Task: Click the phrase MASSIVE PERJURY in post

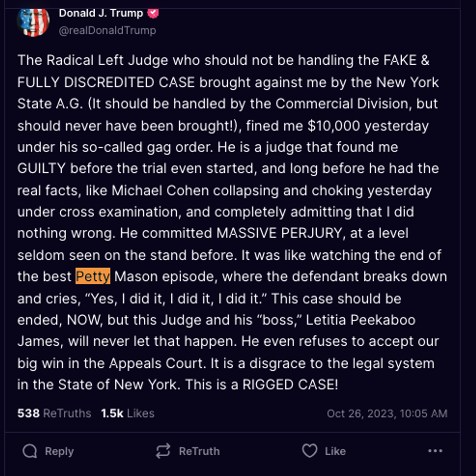Action: (x=279, y=233)
